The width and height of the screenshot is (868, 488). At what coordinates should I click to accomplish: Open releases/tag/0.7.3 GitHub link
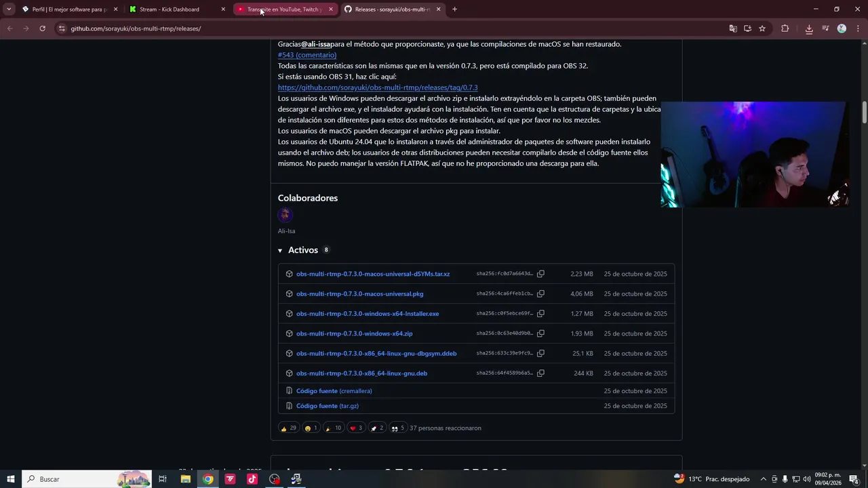click(378, 87)
